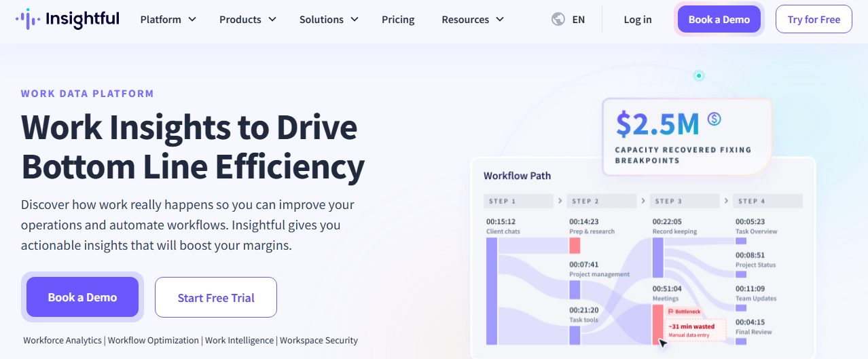Click the dollar coin icon beside $2.5M

tap(714, 119)
